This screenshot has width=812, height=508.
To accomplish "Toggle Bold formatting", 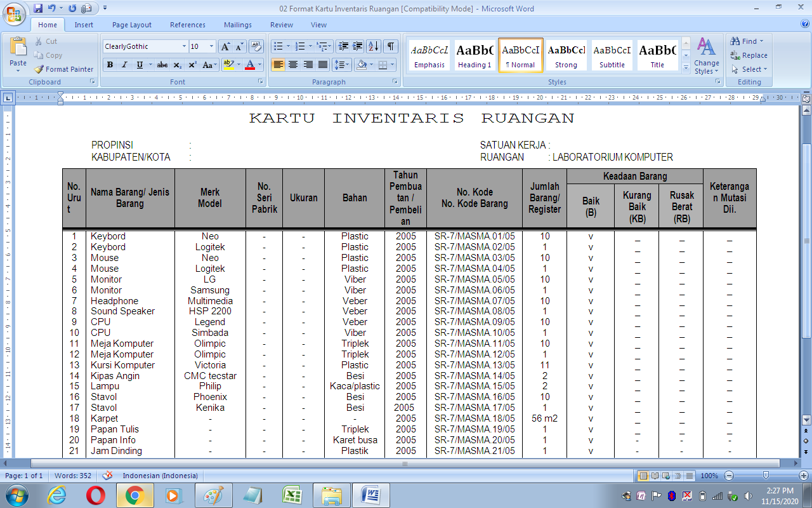I will coord(110,65).
